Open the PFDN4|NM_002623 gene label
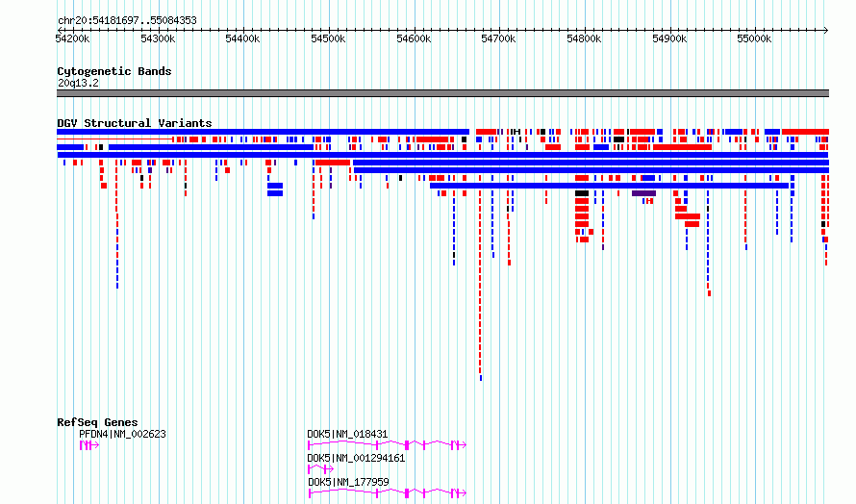 coord(123,434)
